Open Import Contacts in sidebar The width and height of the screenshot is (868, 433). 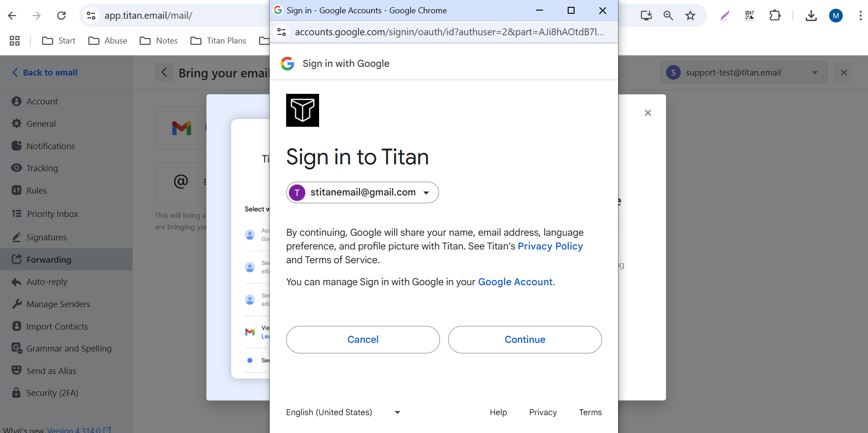click(66, 326)
